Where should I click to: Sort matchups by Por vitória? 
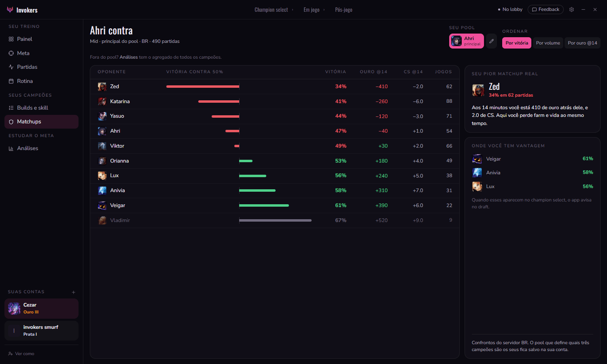[517, 43]
